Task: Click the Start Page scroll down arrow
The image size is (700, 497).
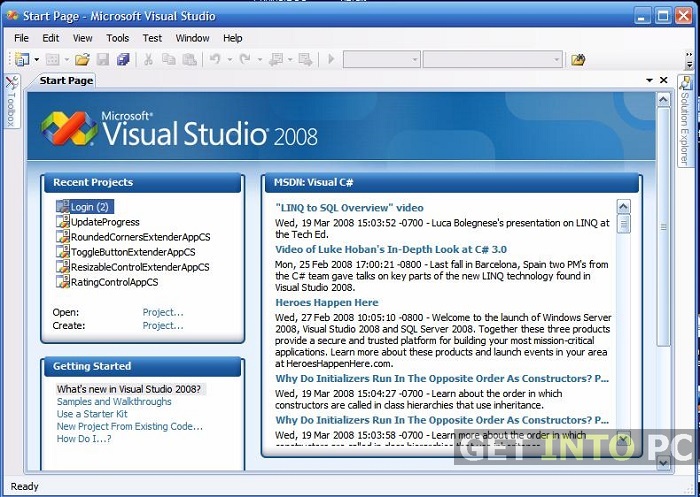Action: (663, 463)
